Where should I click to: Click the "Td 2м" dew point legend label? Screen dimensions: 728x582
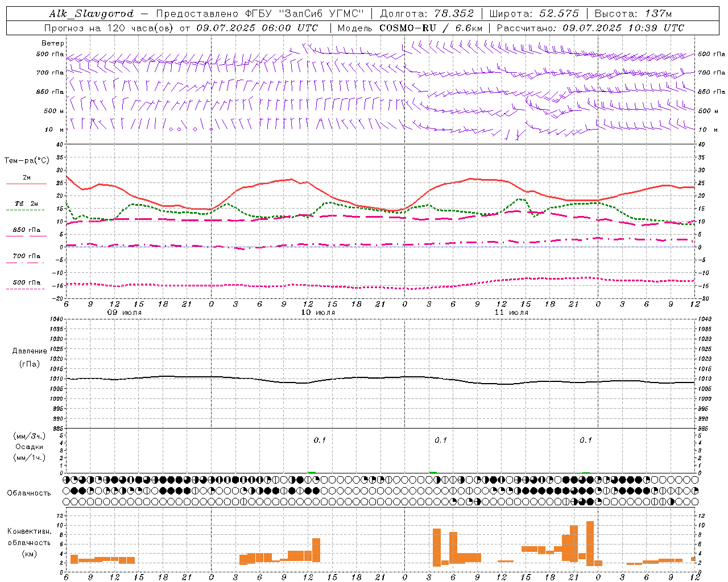tap(26, 203)
